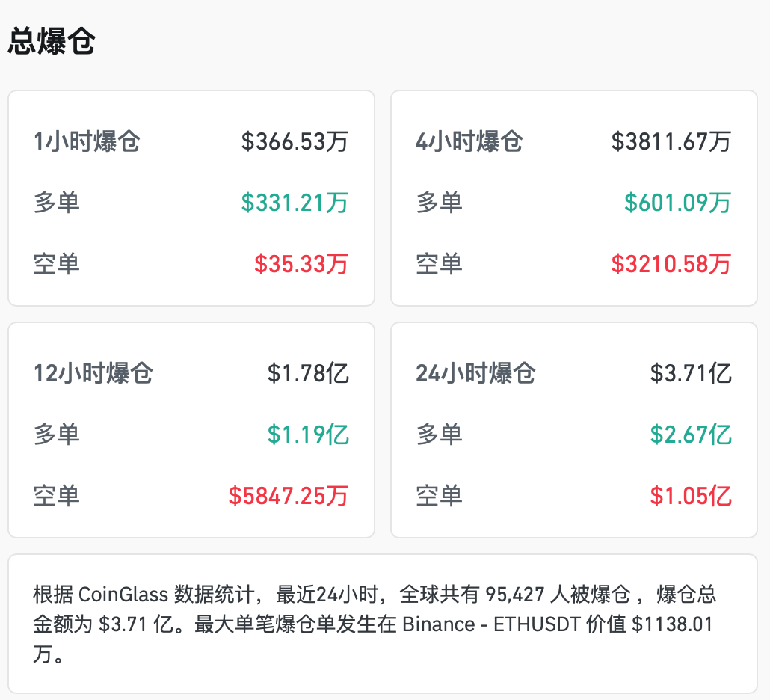This screenshot has height=700, width=770.
Task: Click 4-hour short value $3210.58万
Action: (x=671, y=264)
